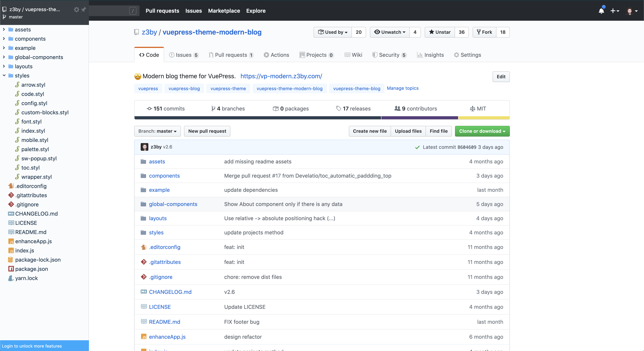This screenshot has height=351, width=644.
Task: Open the Unwatch notification dropdown
Action: coord(390,32)
